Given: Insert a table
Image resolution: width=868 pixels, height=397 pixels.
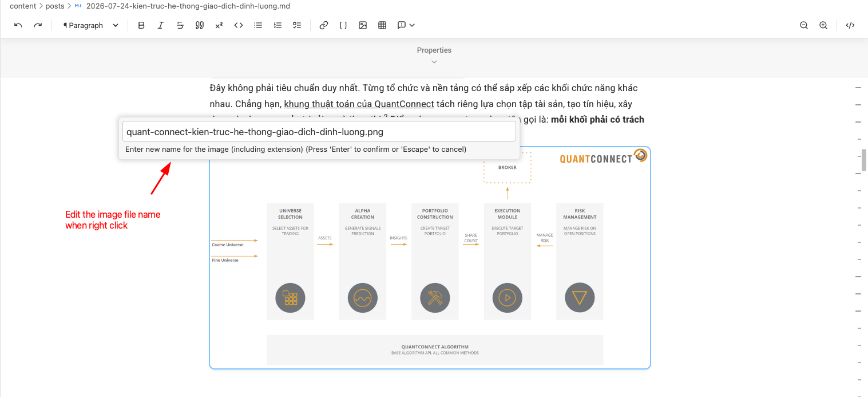Looking at the screenshot, I should [382, 25].
